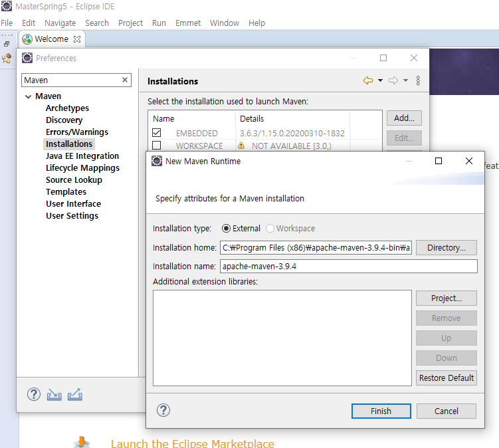
Task: Maximize the New Maven Runtime dialog
Action: click(439, 161)
